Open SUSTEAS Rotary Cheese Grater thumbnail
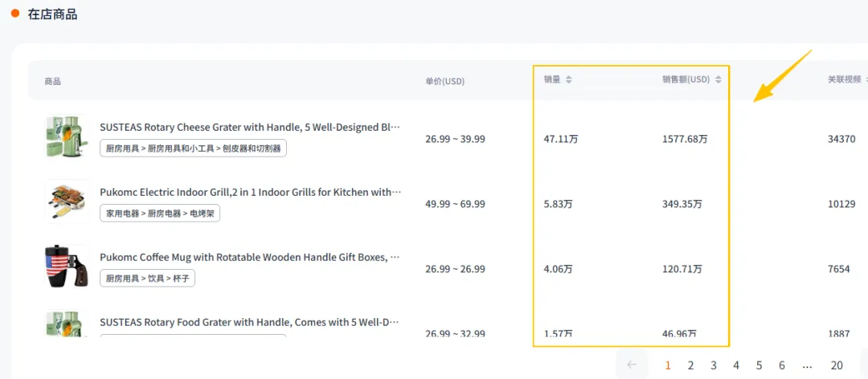The image size is (868, 379). [68, 137]
